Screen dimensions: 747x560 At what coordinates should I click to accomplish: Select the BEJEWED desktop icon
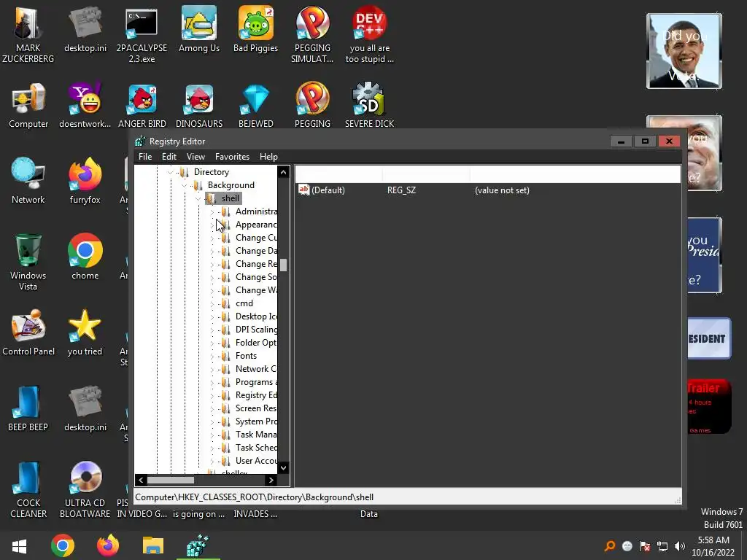click(256, 105)
